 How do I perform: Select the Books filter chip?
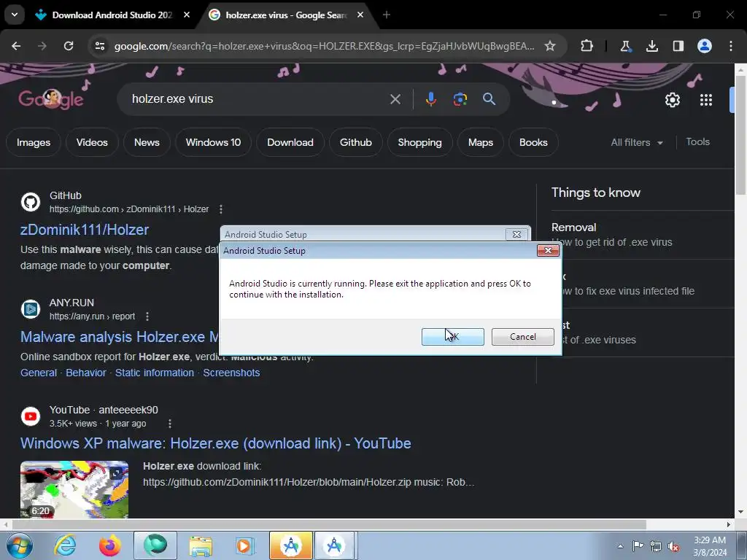(533, 142)
